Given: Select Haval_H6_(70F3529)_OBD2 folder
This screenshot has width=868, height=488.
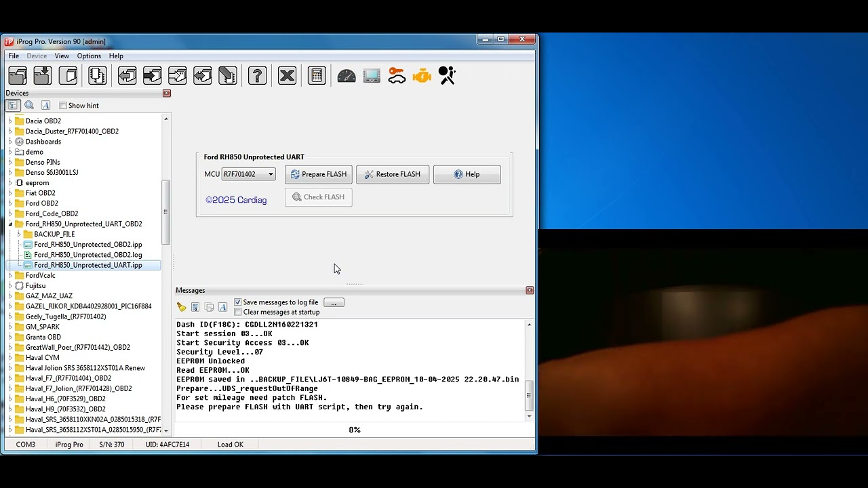Looking at the screenshot, I should 65,399.
